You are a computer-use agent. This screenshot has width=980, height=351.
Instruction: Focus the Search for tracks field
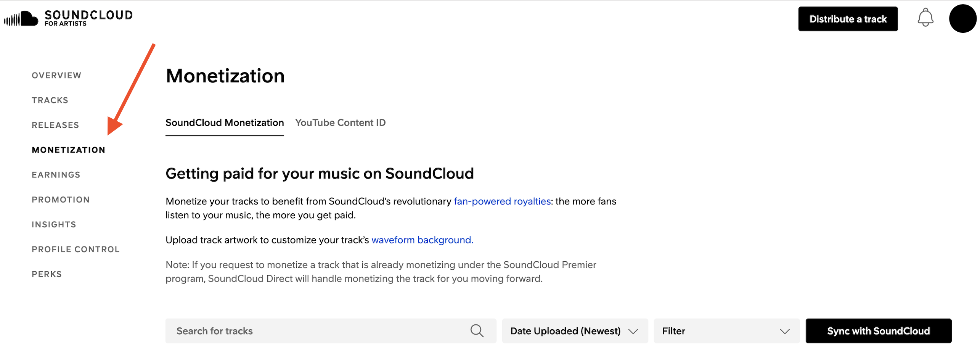331,331
